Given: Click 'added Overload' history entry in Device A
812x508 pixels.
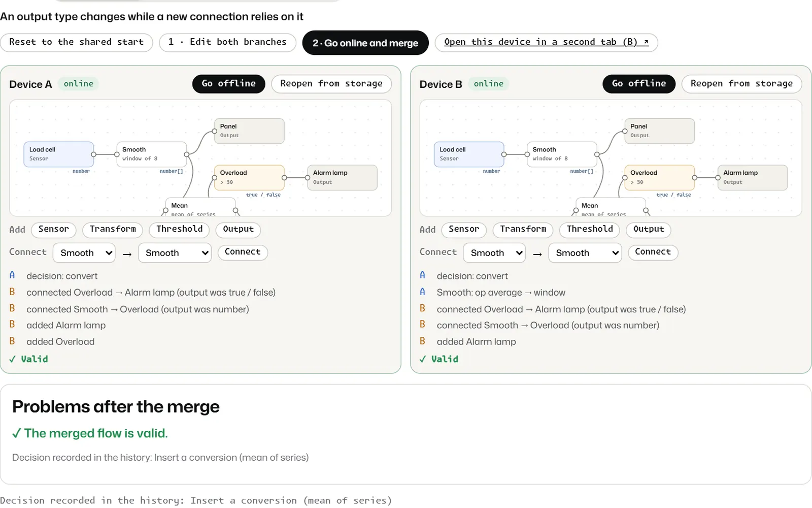Looking at the screenshot, I should pyautogui.click(x=60, y=342).
